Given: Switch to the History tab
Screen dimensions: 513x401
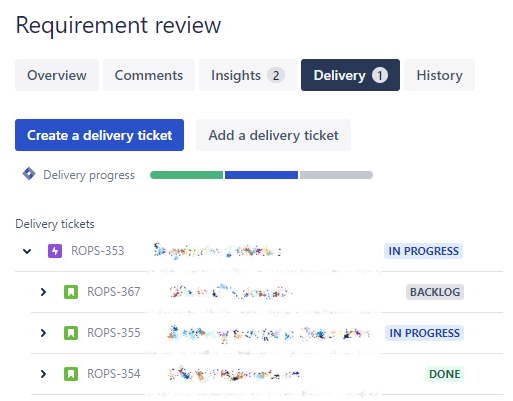Looking at the screenshot, I should (439, 75).
